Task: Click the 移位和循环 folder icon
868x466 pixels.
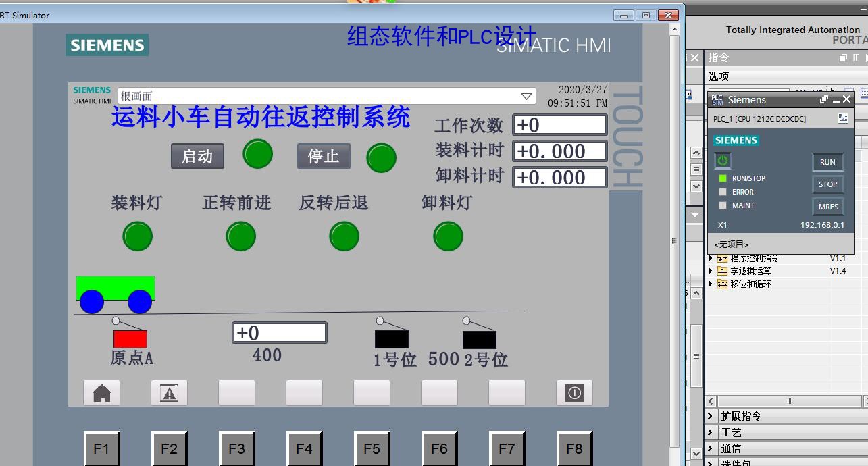Action: coord(722,284)
